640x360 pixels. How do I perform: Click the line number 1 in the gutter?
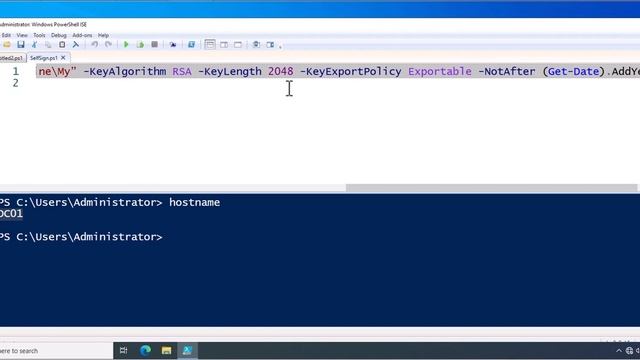point(16,71)
